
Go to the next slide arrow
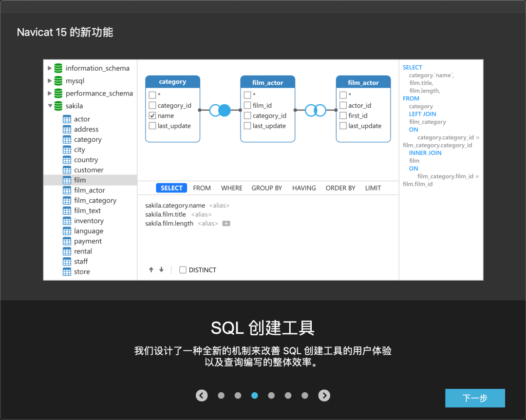(324, 396)
